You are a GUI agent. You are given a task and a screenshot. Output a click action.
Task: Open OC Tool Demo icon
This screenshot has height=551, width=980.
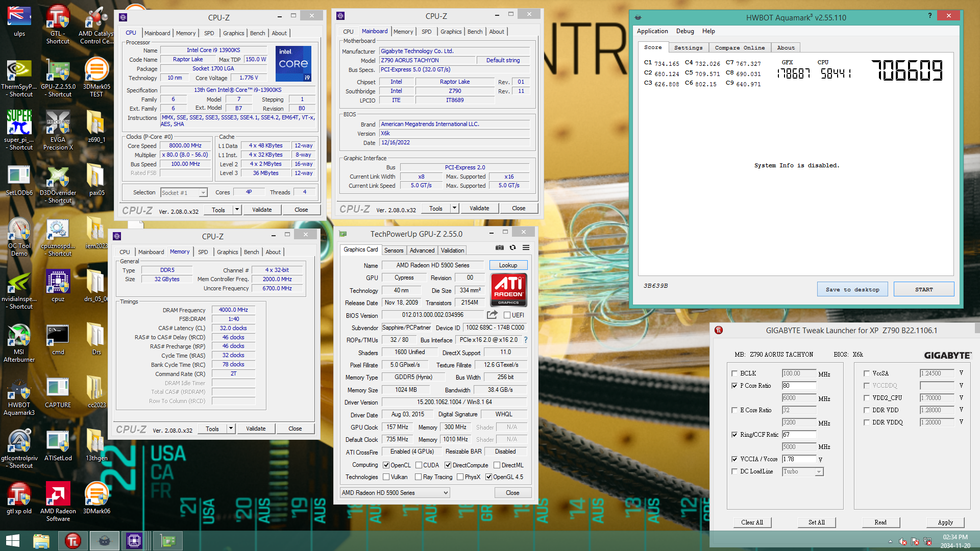pos(19,237)
